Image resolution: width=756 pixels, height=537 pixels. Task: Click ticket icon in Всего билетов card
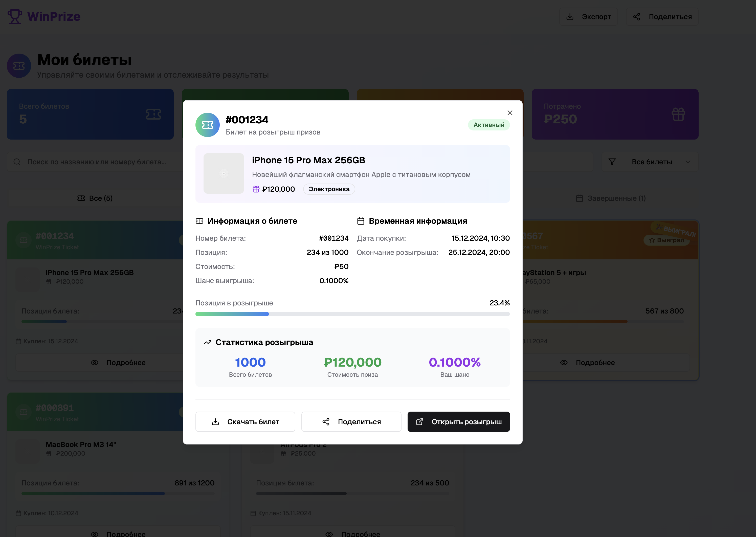153,115
